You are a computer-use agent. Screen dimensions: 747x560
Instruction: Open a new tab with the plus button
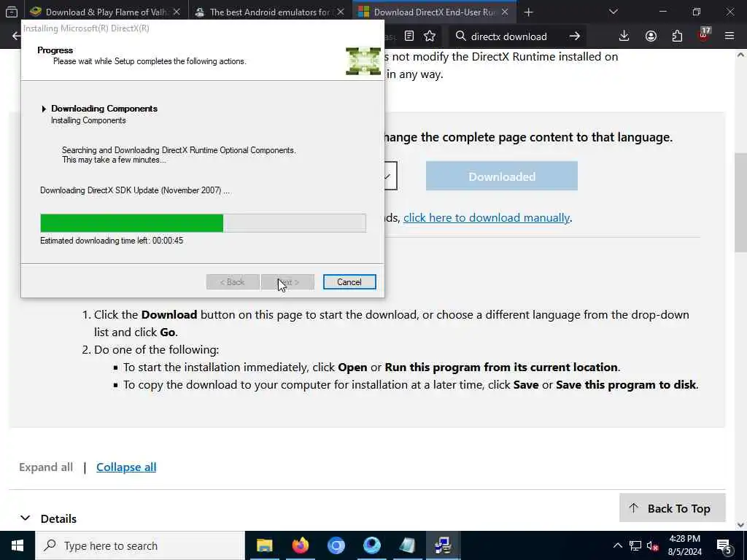tap(528, 12)
